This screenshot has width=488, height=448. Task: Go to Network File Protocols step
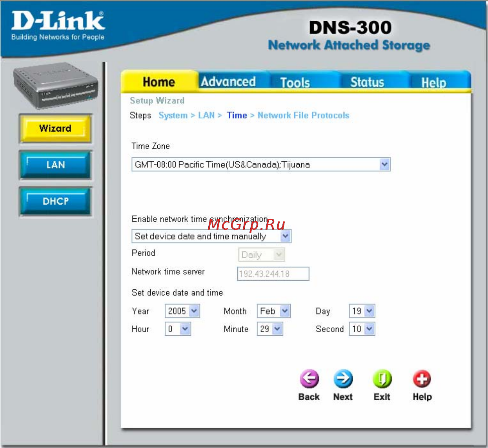click(x=303, y=115)
